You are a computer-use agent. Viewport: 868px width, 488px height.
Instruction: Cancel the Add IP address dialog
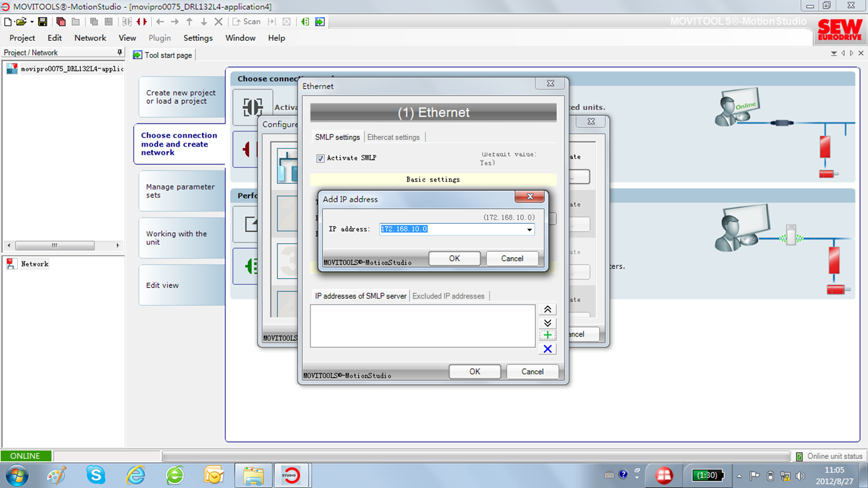tap(512, 258)
